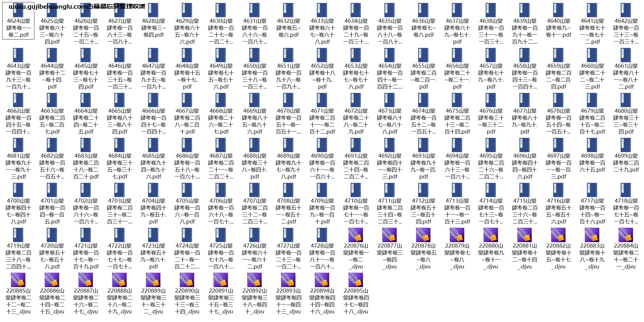Select 4710山堂肆考卷一百七十一 pdf file
644x322 pixels.
pos(356,190)
